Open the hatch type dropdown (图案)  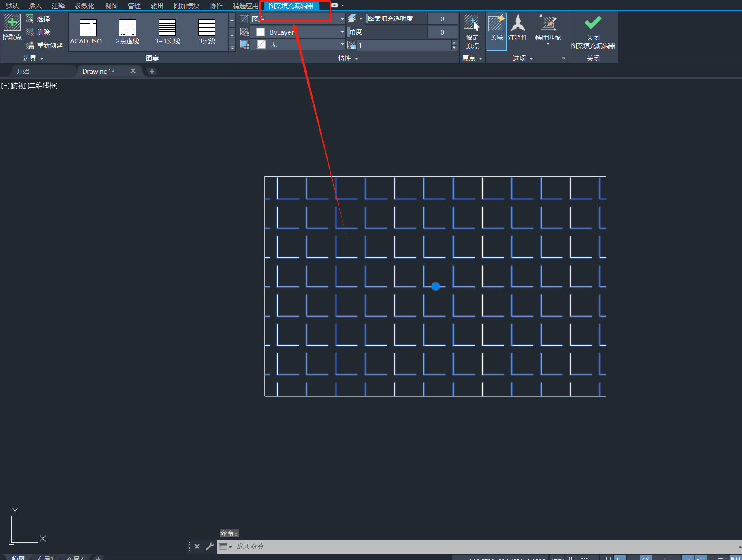point(342,19)
